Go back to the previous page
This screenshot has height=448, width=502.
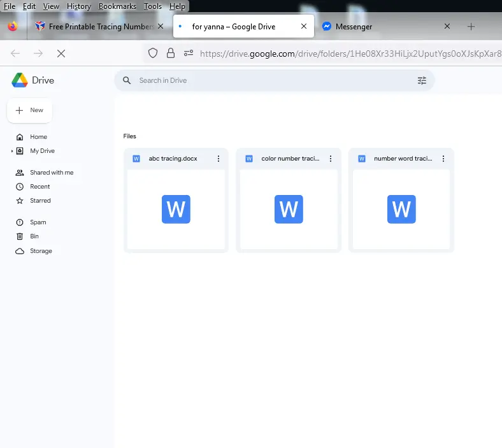tap(15, 54)
